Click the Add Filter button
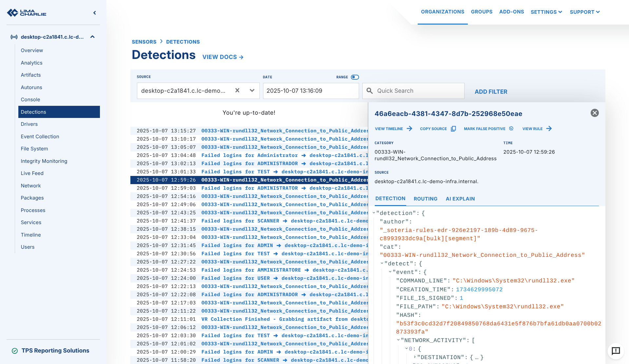Viewport: 629px width, 364px height. (491, 92)
